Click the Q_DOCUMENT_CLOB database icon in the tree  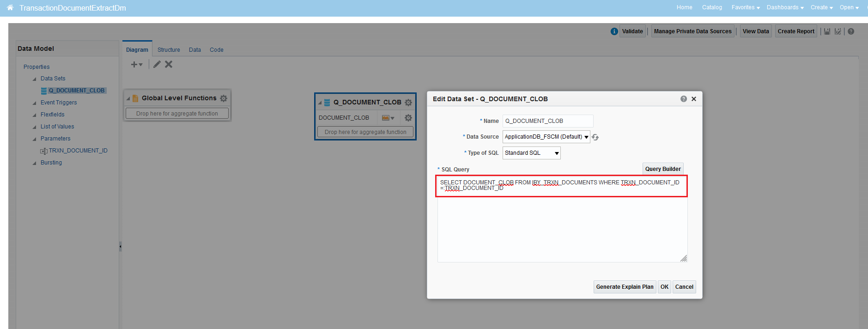coord(44,91)
